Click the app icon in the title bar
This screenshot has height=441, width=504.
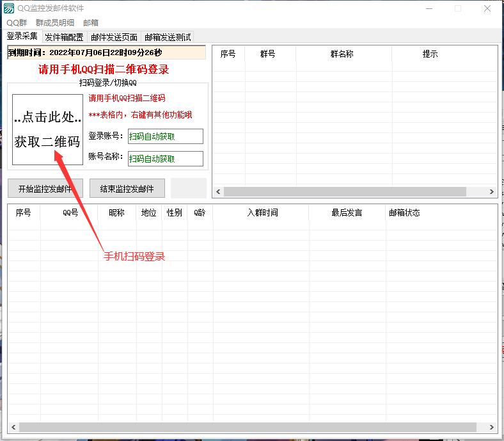9,8
